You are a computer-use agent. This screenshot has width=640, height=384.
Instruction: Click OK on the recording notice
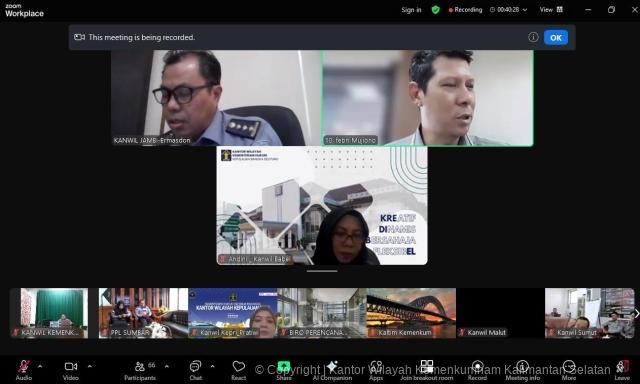(556, 38)
